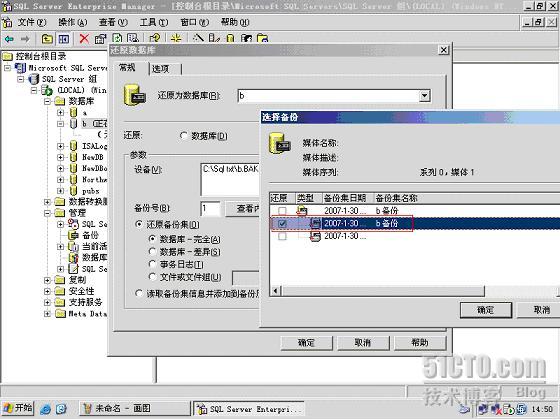Screen dimensions: 560x420
Task: Click the Help question mark toolbar icon
Action: coord(155,38)
